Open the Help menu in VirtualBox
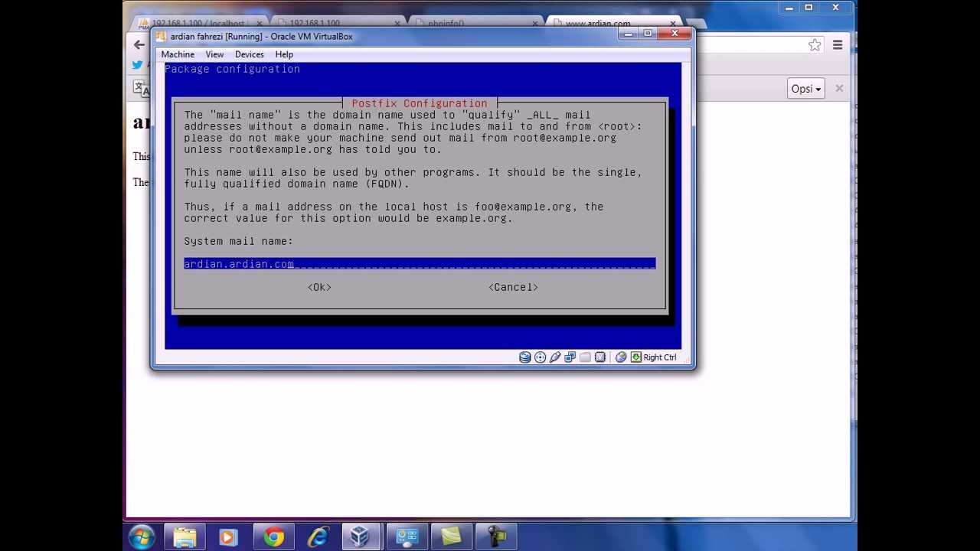The image size is (980, 551). pyautogui.click(x=284, y=54)
